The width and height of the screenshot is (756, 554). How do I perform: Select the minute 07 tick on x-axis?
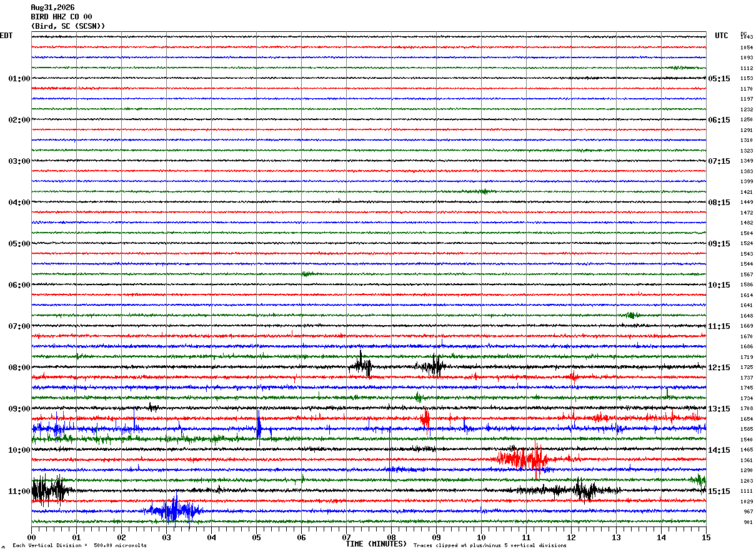346,537
